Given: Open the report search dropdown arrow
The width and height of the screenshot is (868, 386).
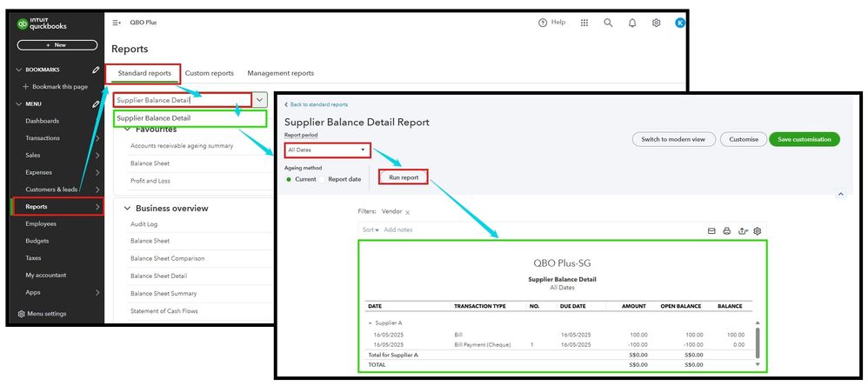Looking at the screenshot, I should [x=260, y=100].
